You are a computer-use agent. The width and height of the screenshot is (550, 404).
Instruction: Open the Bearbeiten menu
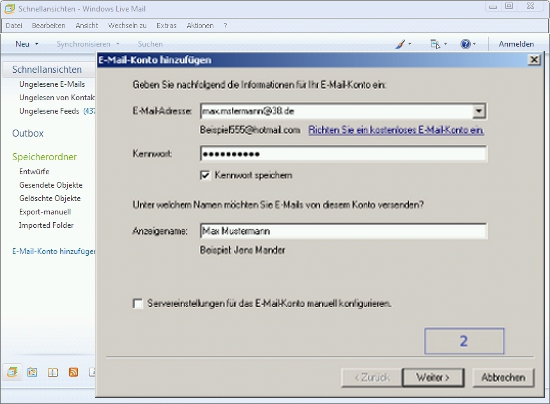click(x=48, y=26)
